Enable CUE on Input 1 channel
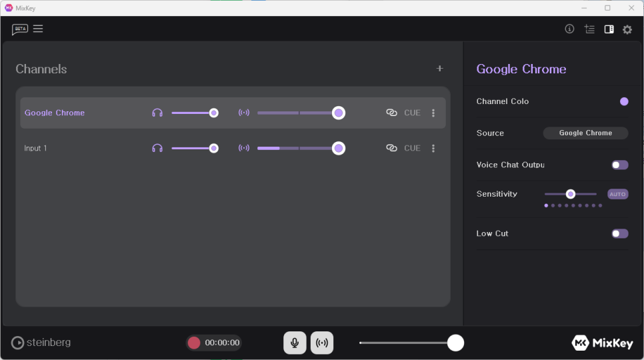 click(x=413, y=148)
